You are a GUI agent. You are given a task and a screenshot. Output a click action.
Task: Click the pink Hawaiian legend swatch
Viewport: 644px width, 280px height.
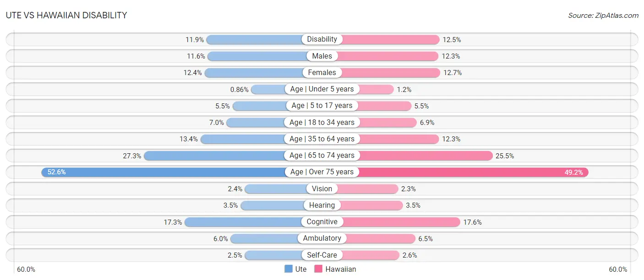(x=318, y=269)
